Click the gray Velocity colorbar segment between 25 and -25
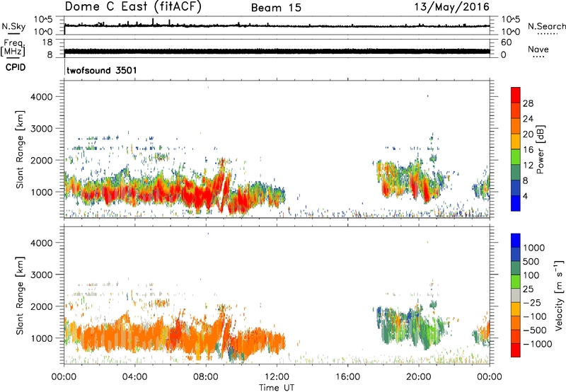 pyautogui.click(x=516, y=295)
